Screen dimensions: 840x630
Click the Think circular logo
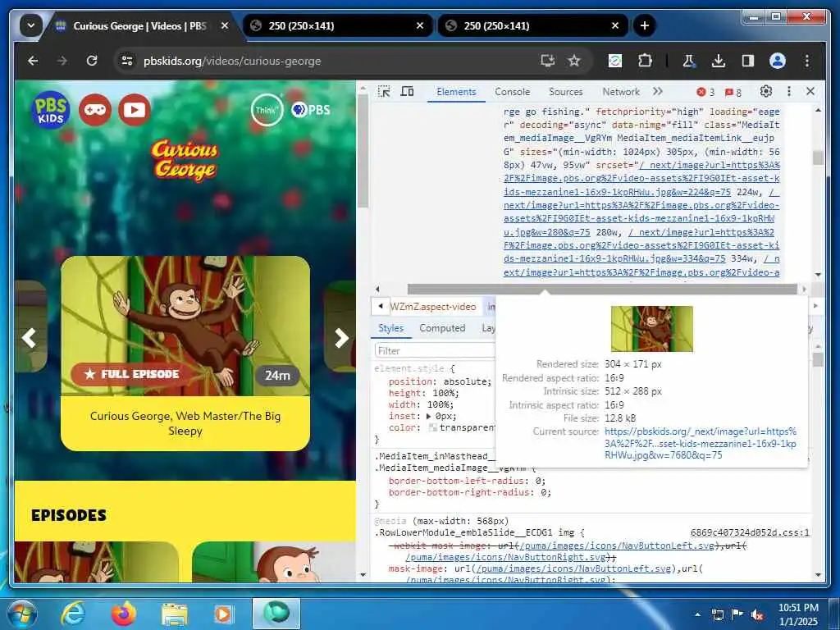pos(267,110)
